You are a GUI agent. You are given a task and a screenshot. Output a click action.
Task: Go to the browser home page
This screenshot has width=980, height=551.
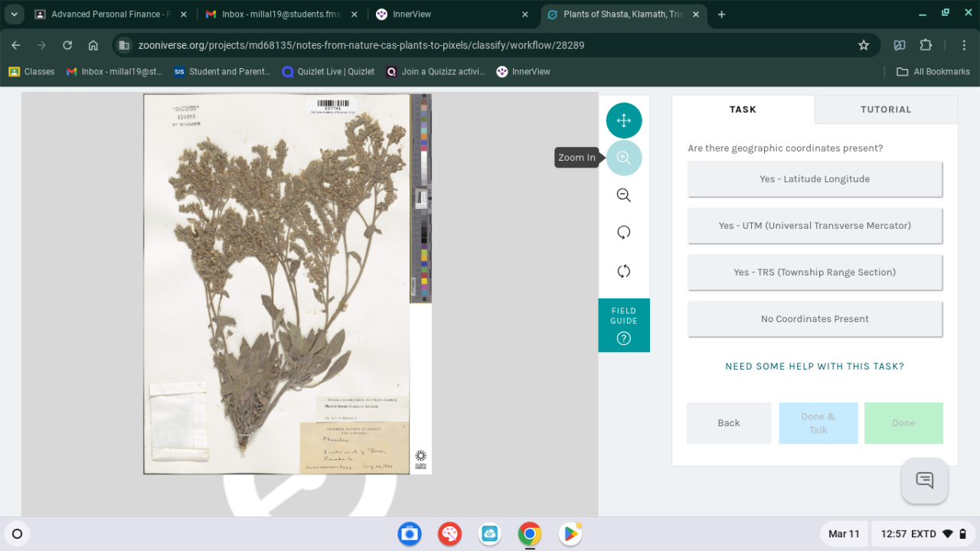click(93, 45)
